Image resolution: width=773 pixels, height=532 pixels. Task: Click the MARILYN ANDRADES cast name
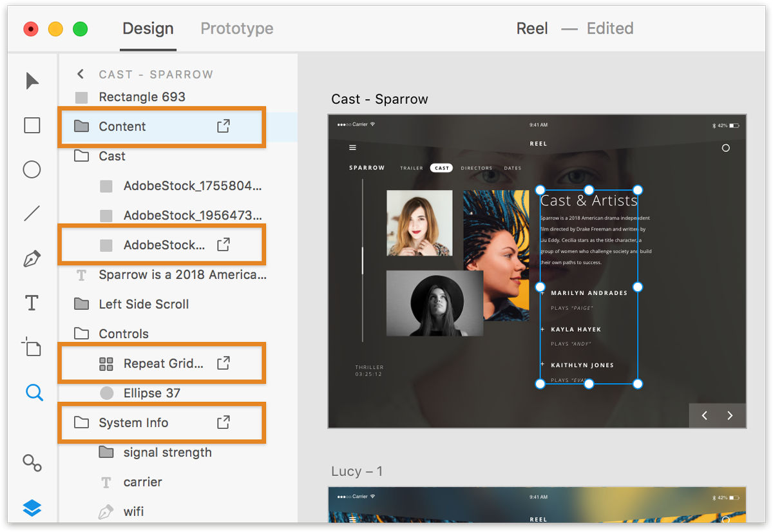[589, 293]
